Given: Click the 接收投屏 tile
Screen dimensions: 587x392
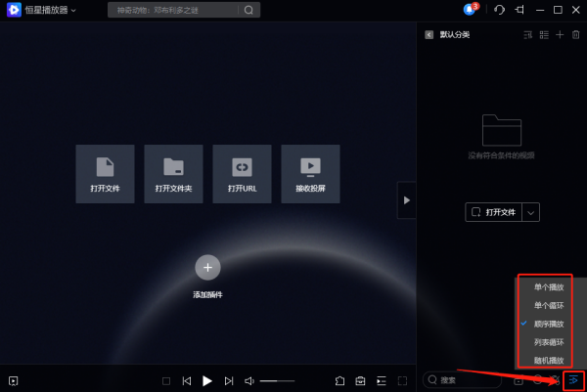Looking at the screenshot, I should [310, 174].
